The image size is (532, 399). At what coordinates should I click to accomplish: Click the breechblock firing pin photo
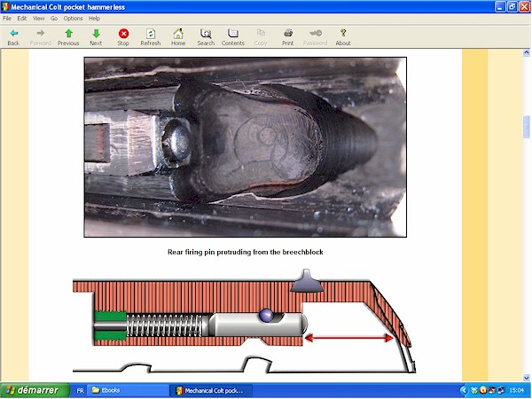tap(246, 147)
